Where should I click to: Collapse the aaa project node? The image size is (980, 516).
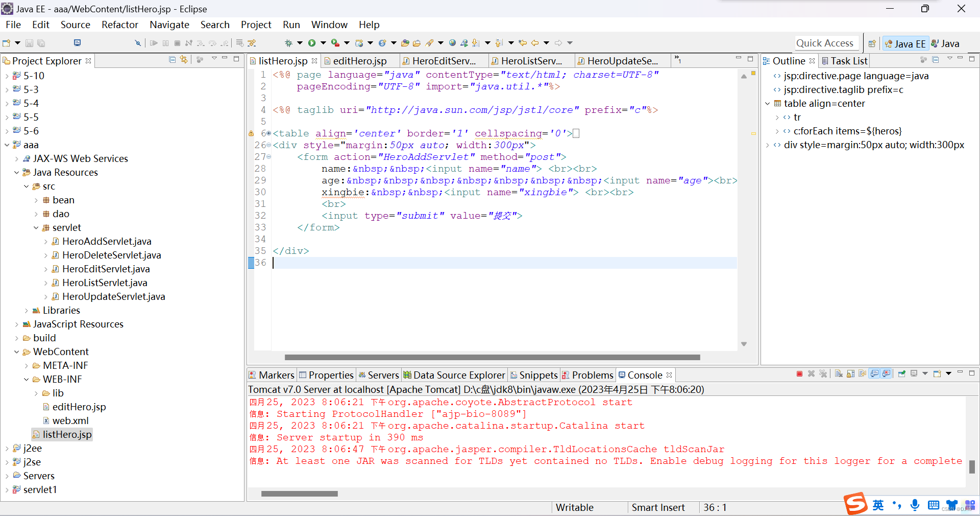(7, 145)
